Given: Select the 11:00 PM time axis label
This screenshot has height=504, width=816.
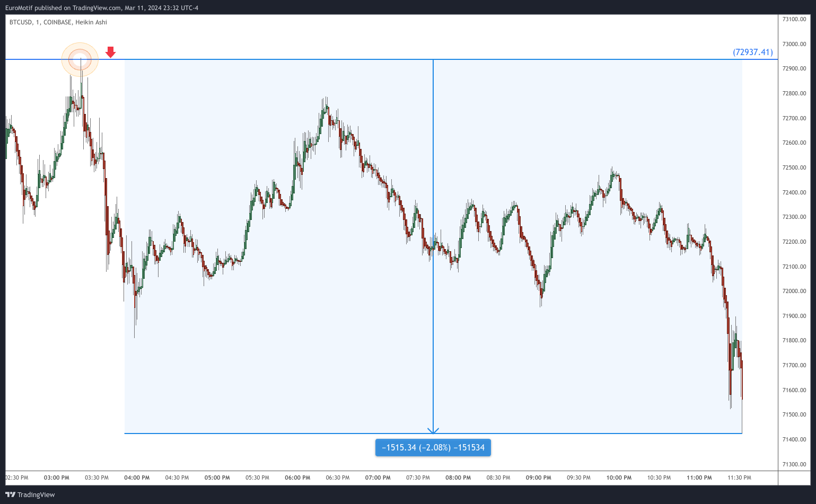Looking at the screenshot, I should [x=699, y=478].
